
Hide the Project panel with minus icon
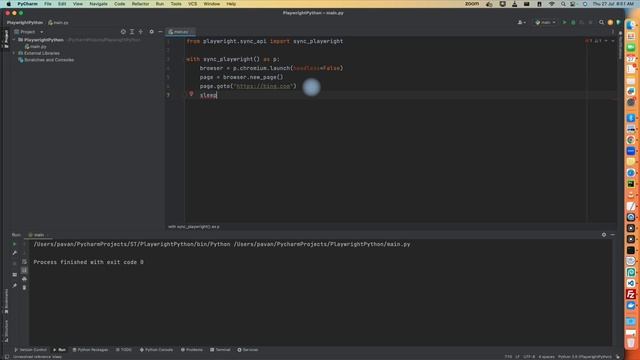pos(160,32)
